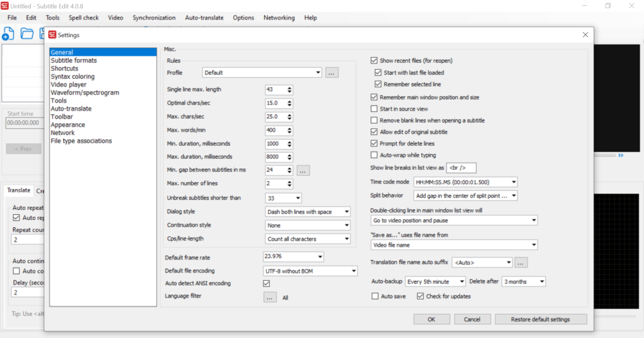Enable Start in source view
644x338 pixels.
[x=374, y=109]
